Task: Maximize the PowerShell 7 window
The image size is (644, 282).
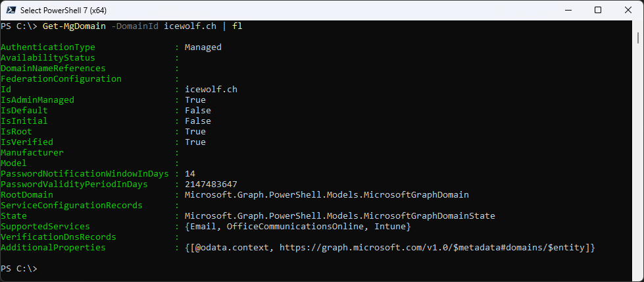Action: [x=598, y=10]
